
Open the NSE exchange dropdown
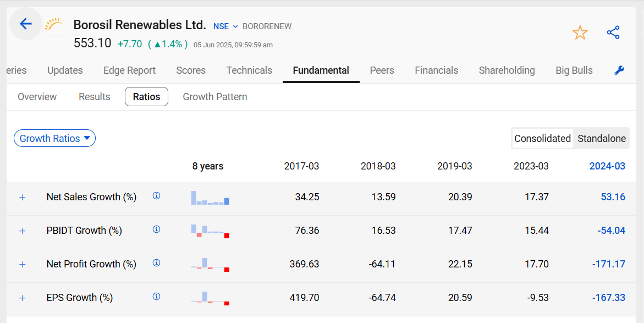[x=225, y=26]
